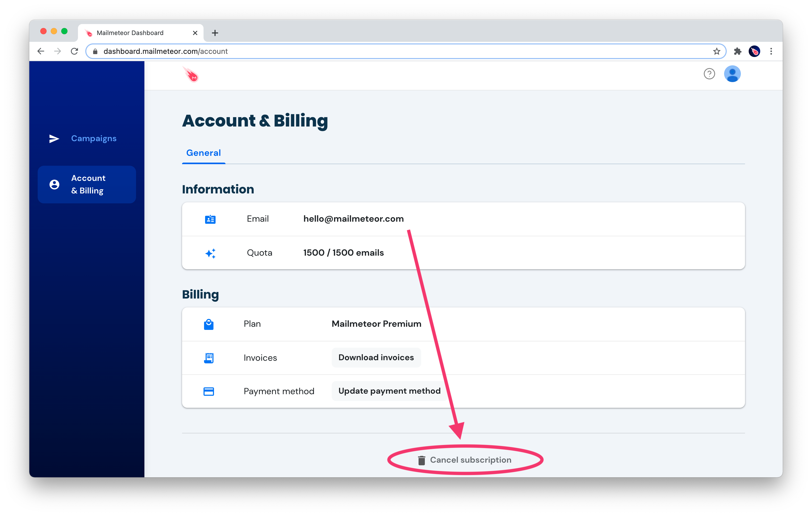Viewport: 812px width, 516px height.
Task: Click the green macOS window zoom button
Action: tap(64, 31)
